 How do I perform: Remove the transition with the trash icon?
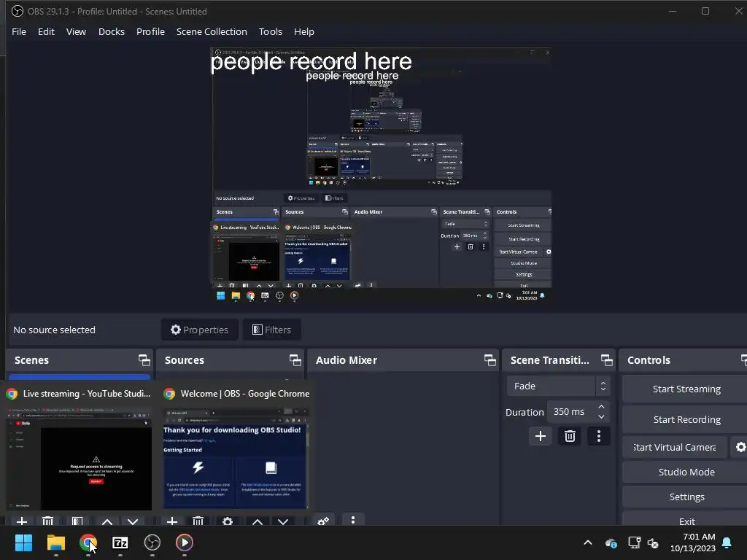[x=570, y=436]
